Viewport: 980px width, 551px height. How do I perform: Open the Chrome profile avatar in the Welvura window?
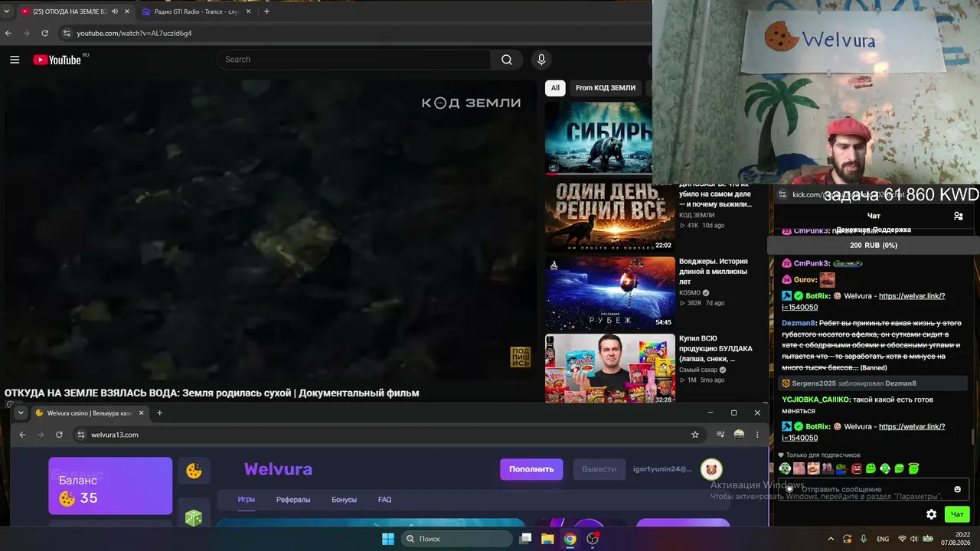coord(739,435)
